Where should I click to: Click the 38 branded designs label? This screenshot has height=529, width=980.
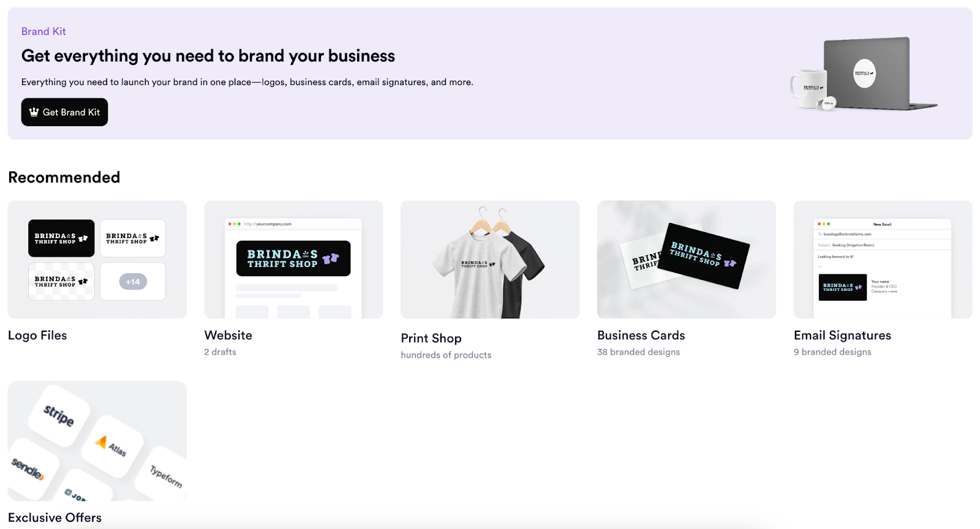coord(638,351)
